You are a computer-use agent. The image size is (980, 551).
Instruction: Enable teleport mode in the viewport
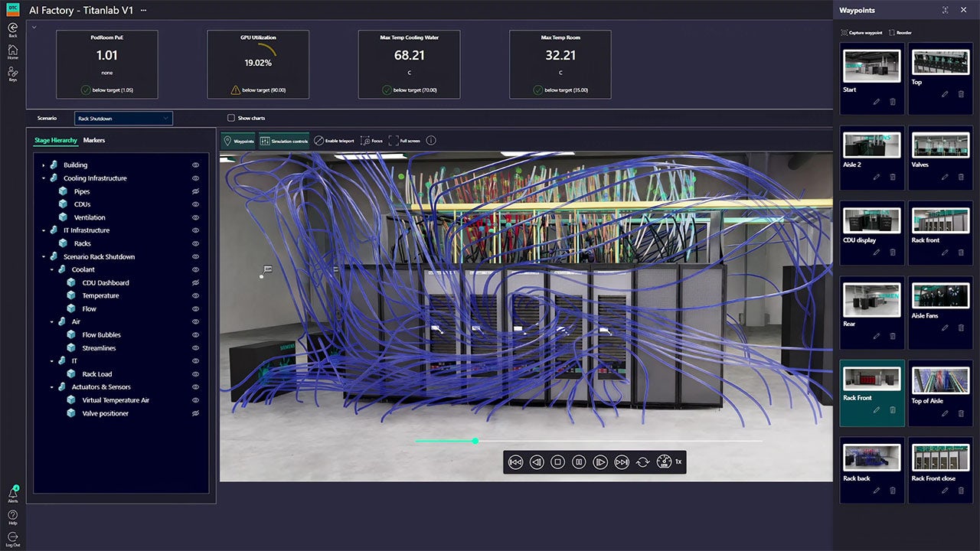pyautogui.click(x=332, y=140)
